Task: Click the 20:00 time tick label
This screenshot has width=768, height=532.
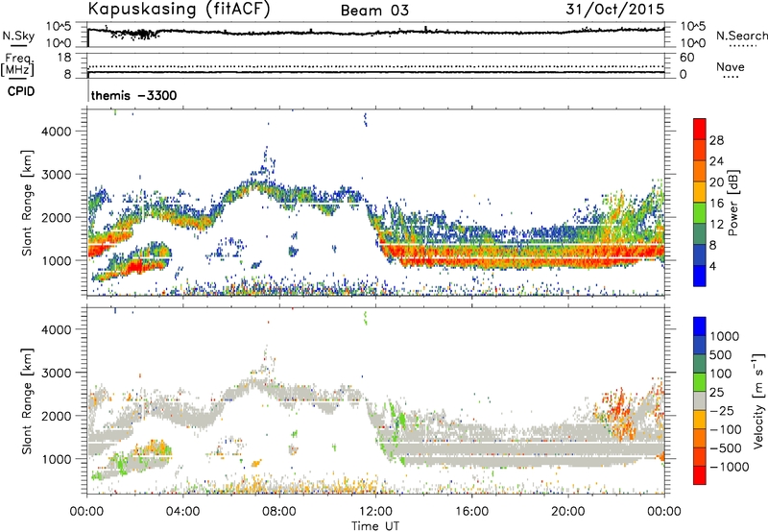Action: [567, 512]
